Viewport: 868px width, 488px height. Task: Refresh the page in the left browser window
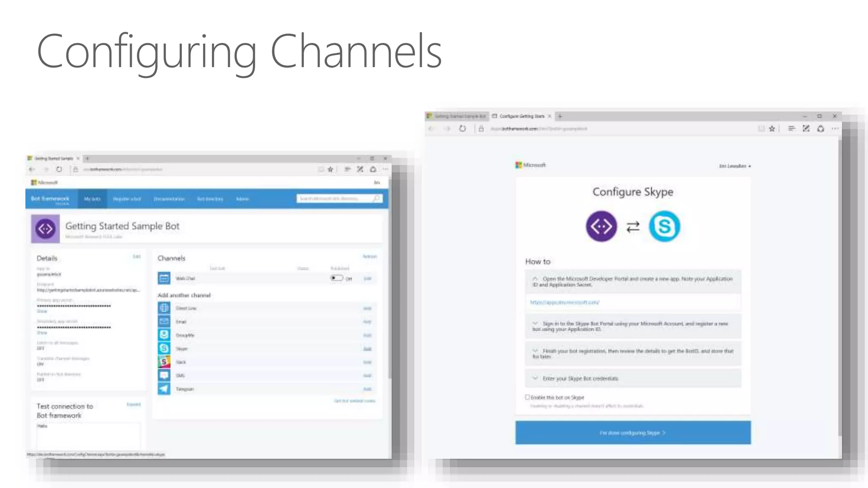pos(59,169)
